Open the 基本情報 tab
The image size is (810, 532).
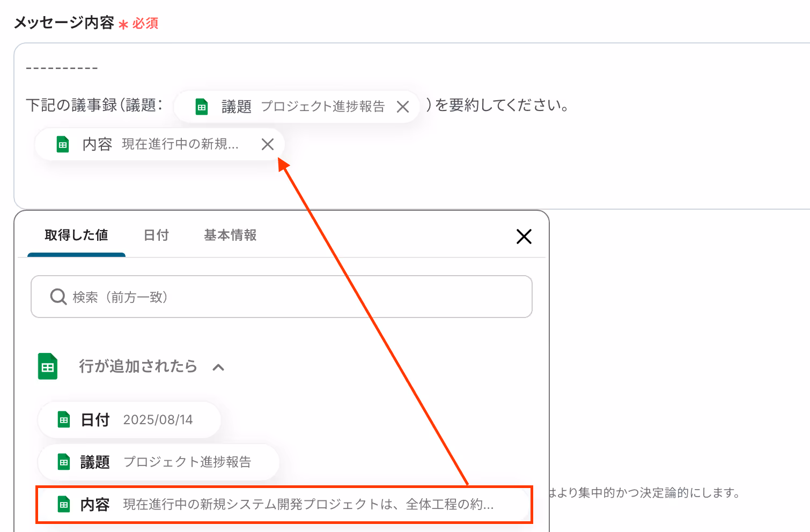pos(230,235)
